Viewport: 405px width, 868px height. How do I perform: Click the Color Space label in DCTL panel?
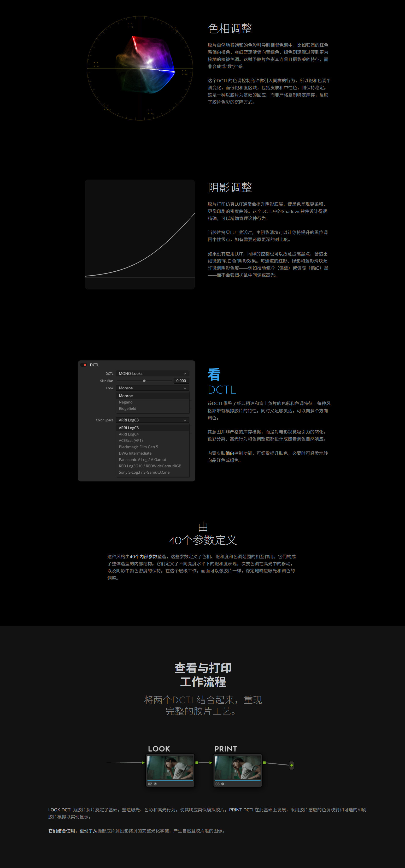(x=104, y=420)
